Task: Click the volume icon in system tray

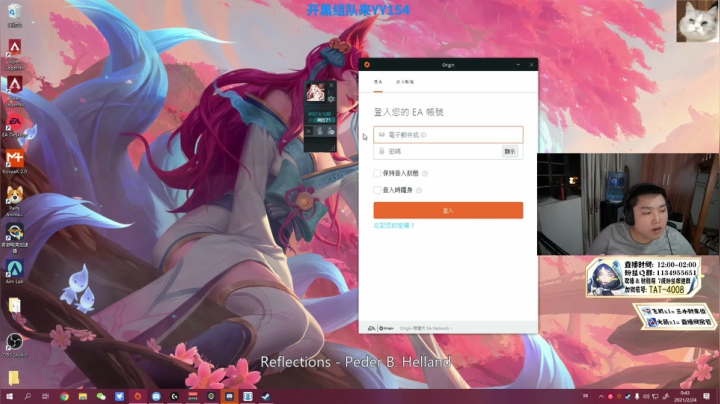Action: [x=646, y=396]
